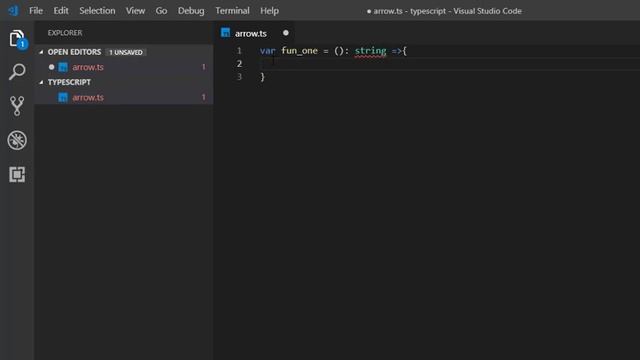Image resolution: width=640 pixels, height=360 pixels.
Task: Click line number 2 in gutter
Action: (239, 64)
